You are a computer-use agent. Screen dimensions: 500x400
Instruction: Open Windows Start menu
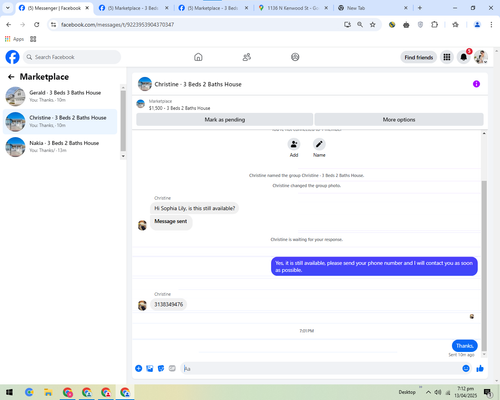coord(9,392)
